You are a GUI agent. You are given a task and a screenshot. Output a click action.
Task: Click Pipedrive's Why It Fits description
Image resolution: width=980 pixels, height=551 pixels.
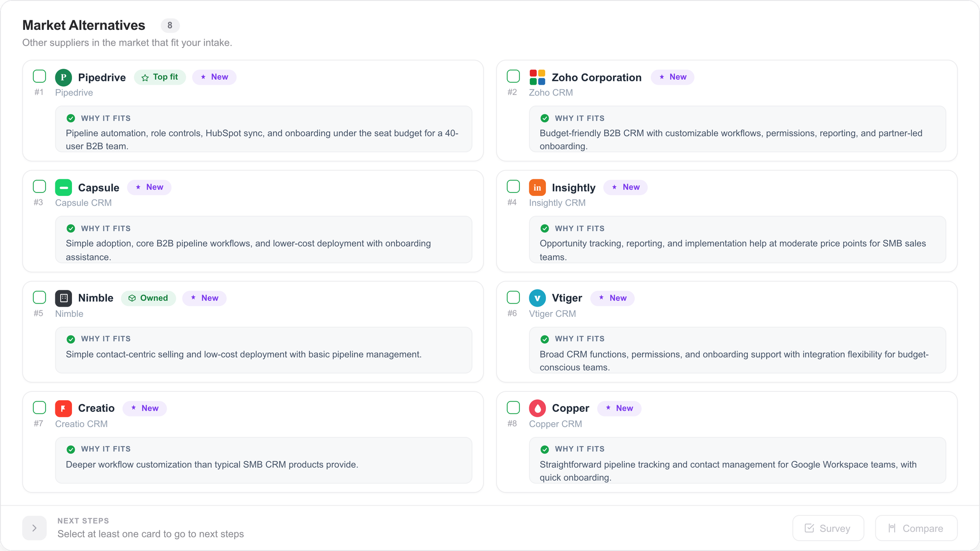click(x=262, y=140)
